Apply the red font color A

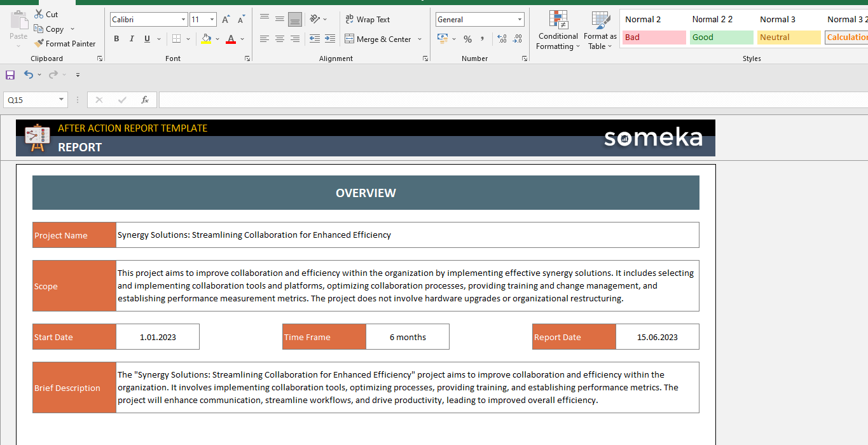[231, 39]
